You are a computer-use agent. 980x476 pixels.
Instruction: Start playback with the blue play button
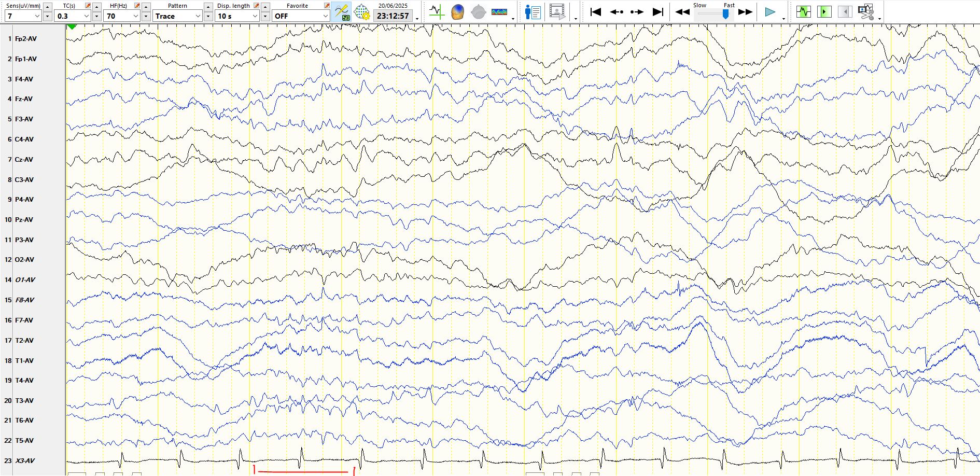(x=770, y=11)
